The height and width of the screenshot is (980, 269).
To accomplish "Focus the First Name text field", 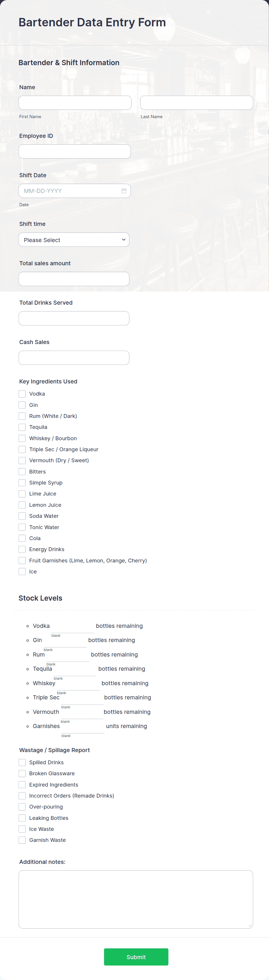I will tap(75, 103).
